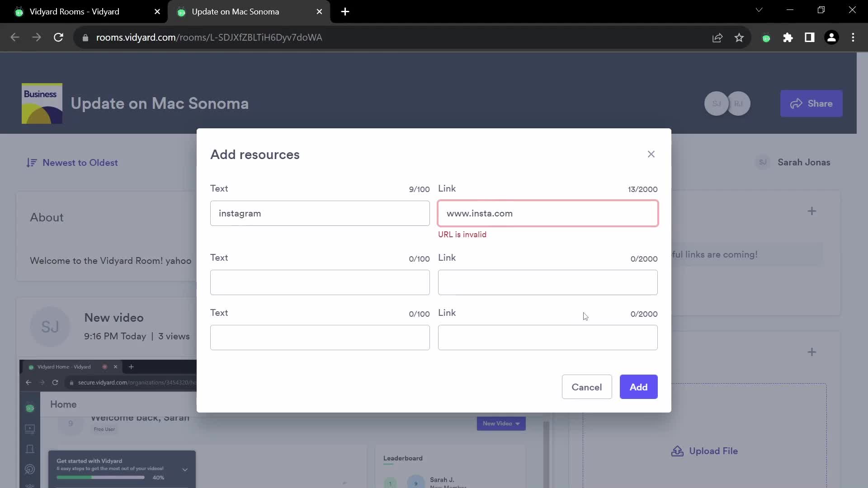Cancel adding resources

point(586,387)
